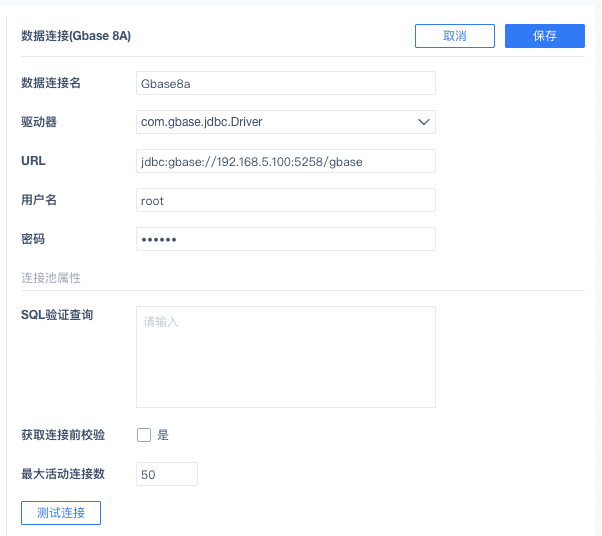The image size is (602, 536).
Task: Click the 数据连接名 label
Action: (x=51, y=83)
